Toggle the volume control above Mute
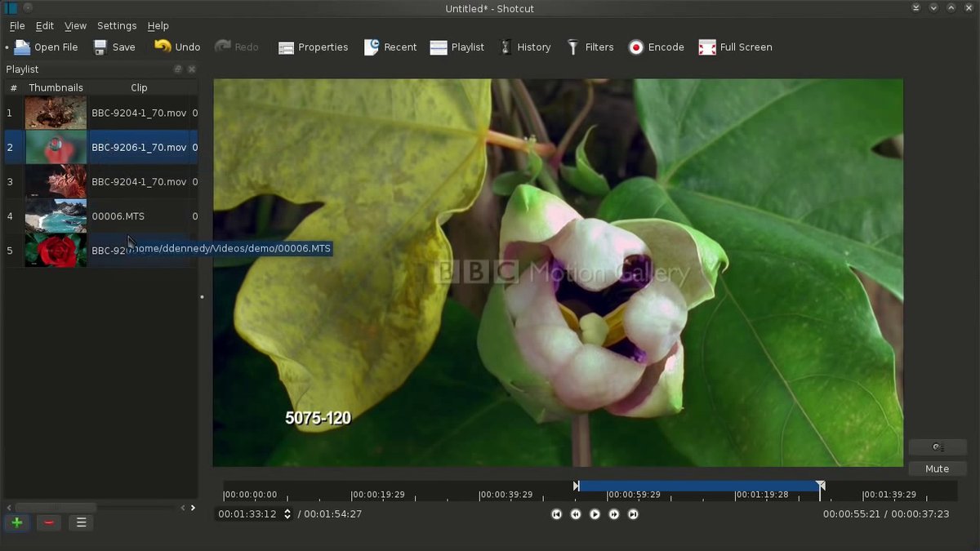The image size is (980, 551). 937,447
